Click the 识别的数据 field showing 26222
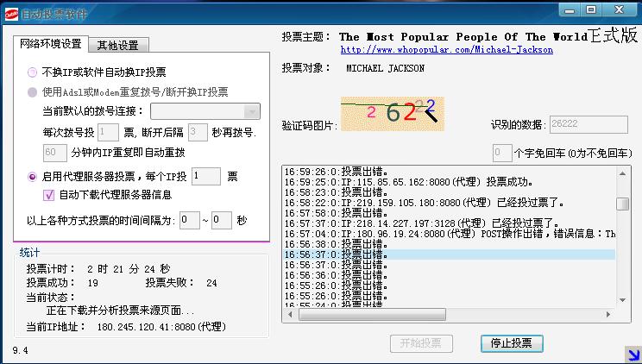 [x=588, y=124]
